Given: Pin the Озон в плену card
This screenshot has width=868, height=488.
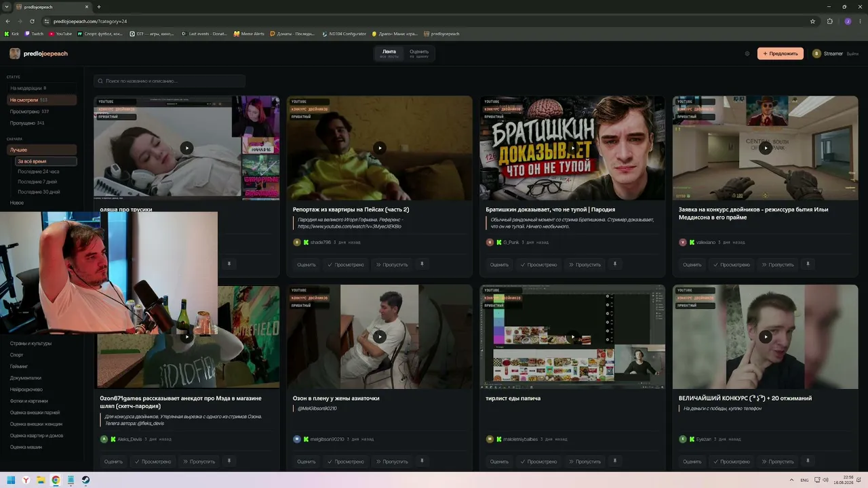Looking at the screenshot, I should 422,461.
